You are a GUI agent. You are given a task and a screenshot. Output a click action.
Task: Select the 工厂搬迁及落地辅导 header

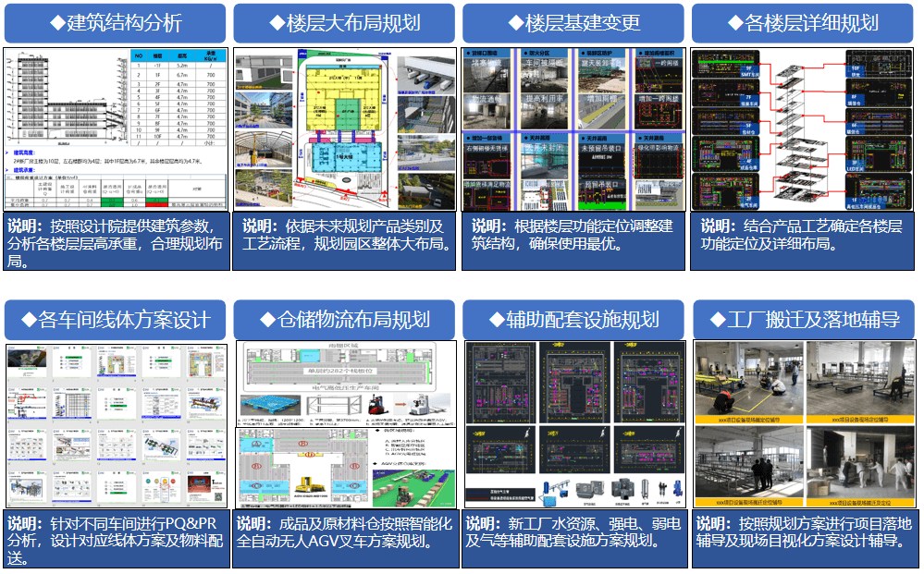pyautogui.click(x=803, y=320)
